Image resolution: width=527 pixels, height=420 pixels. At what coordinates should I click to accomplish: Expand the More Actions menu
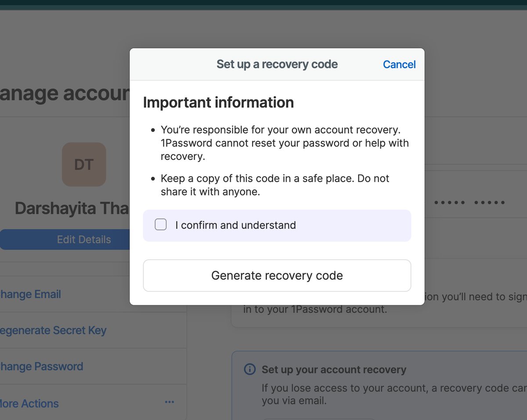coord(29,403)
